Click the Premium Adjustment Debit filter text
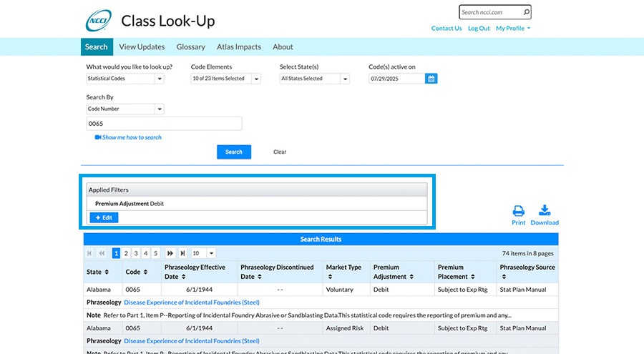Screen dimensions: 644x354 click(x=130, y=204)
